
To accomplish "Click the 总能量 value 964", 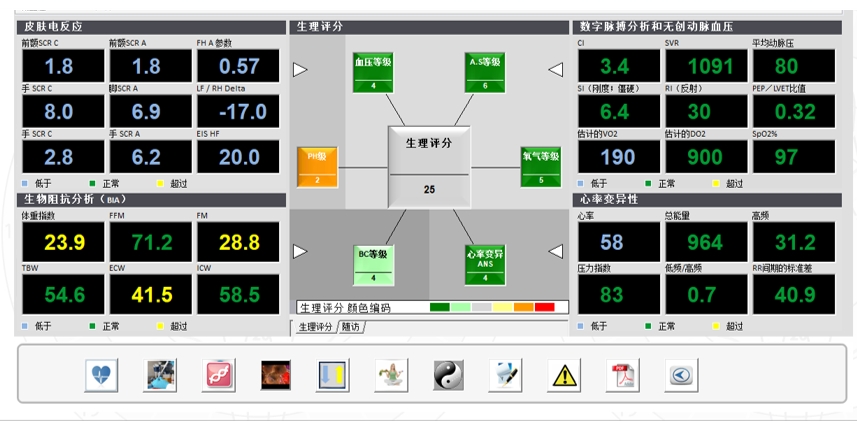I will pos(707,242).
